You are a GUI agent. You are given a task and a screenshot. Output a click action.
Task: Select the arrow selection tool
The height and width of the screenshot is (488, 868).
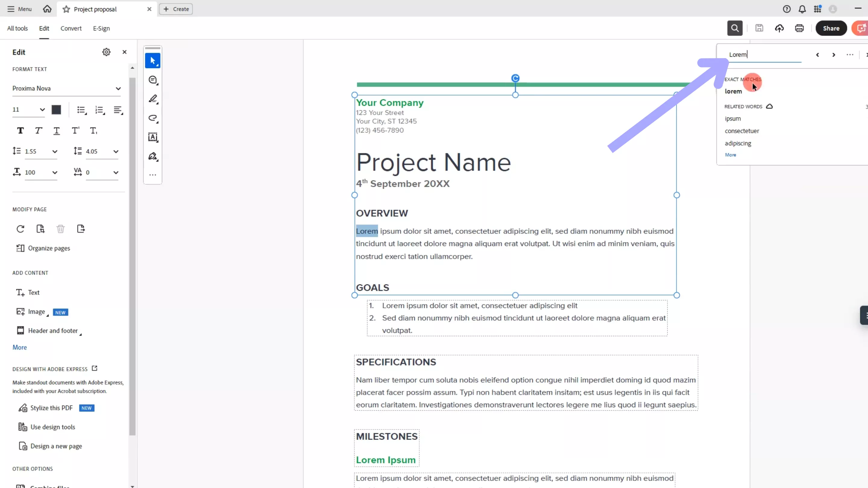pos(153,61)
